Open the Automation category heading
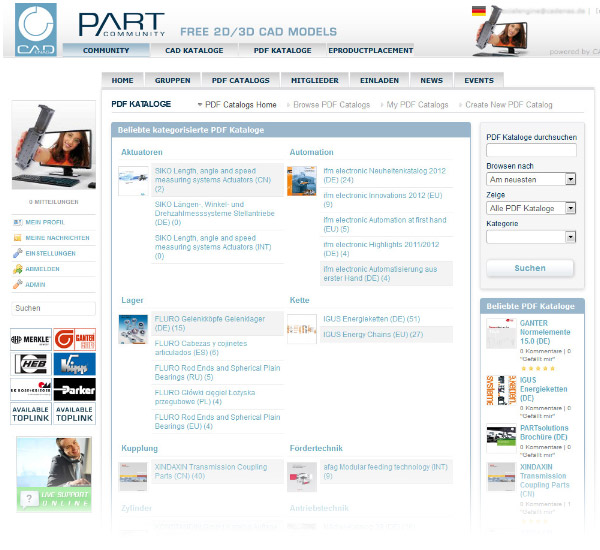The height and width of the screenshot is (550, 600). 311,152
